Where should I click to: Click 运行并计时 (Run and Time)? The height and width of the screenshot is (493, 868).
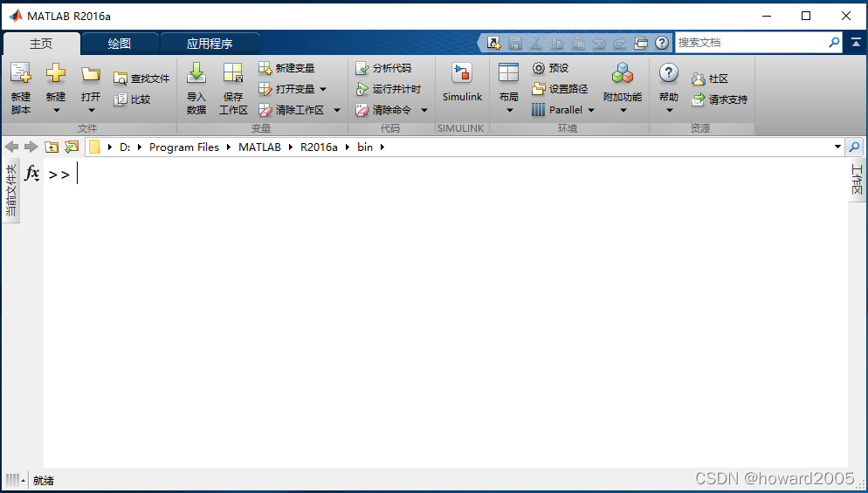click(388, 89)
